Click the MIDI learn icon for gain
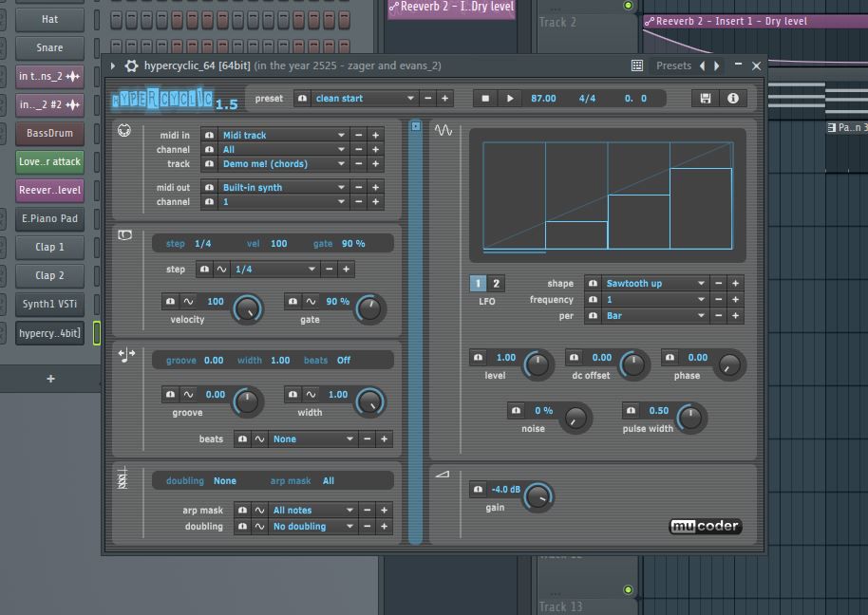 click(478, 490)
